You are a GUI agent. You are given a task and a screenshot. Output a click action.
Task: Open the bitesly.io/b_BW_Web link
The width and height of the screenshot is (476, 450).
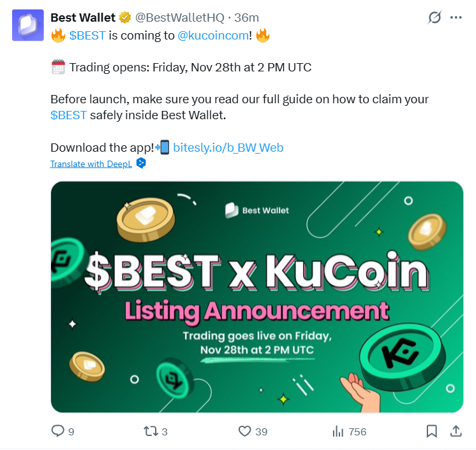coord(228,148)
